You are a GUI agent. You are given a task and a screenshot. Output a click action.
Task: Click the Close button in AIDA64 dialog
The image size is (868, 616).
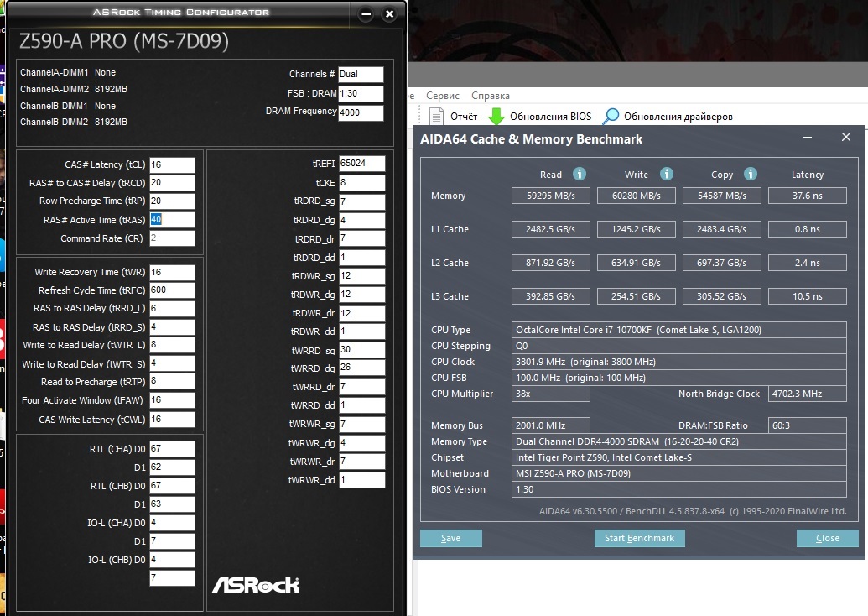coord(827,538)
